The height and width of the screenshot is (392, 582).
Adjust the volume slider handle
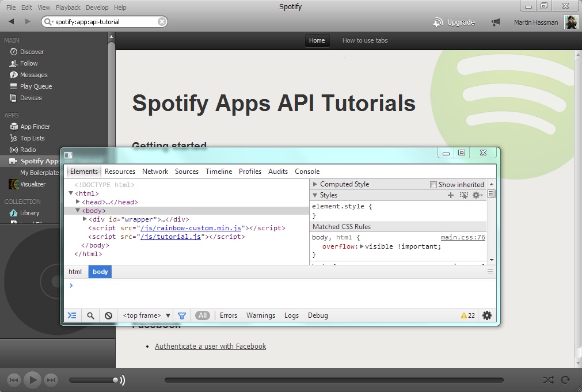pyautogui.click(x=116, y=380)
